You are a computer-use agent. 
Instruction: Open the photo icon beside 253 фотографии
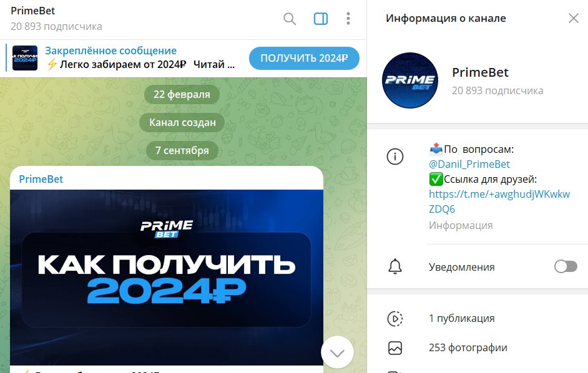395,348
